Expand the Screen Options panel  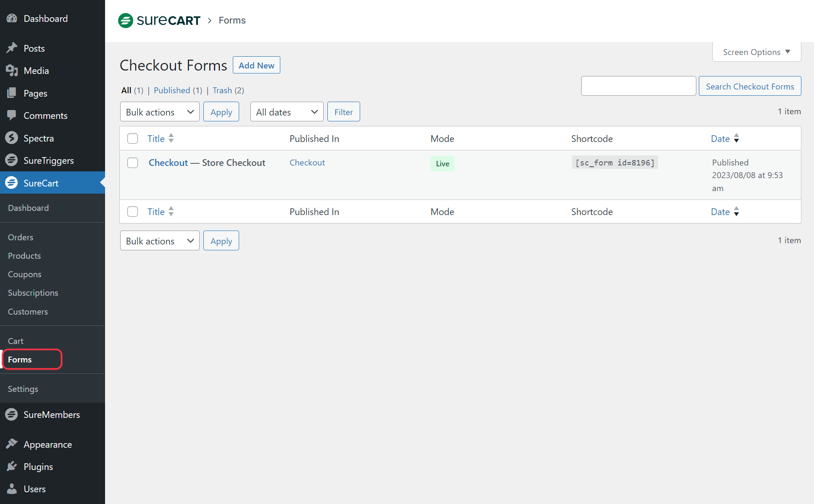[756, 52]
